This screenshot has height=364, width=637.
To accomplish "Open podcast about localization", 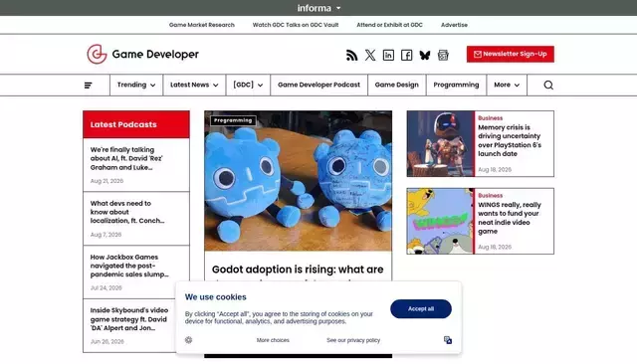I will click(127, 212).
